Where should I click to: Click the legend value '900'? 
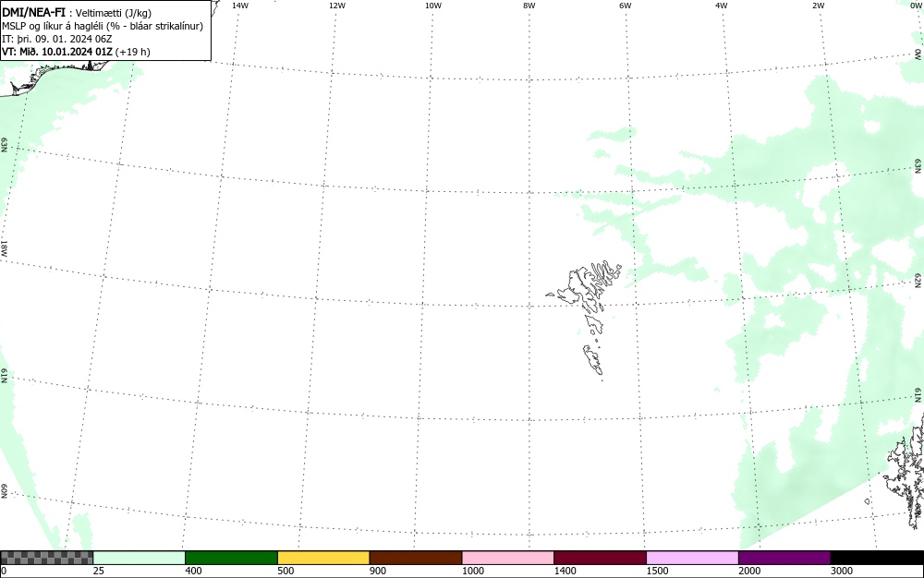click(378, 571)
